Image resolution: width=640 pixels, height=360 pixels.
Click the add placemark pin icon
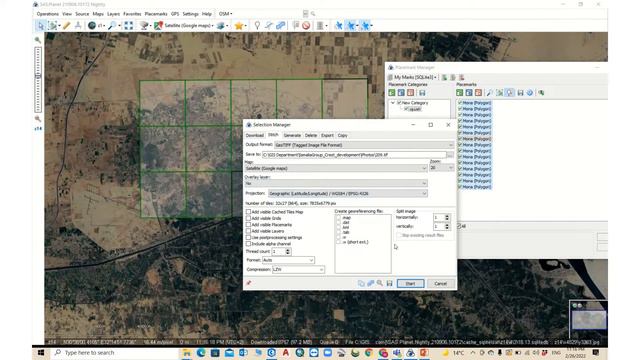257,26
